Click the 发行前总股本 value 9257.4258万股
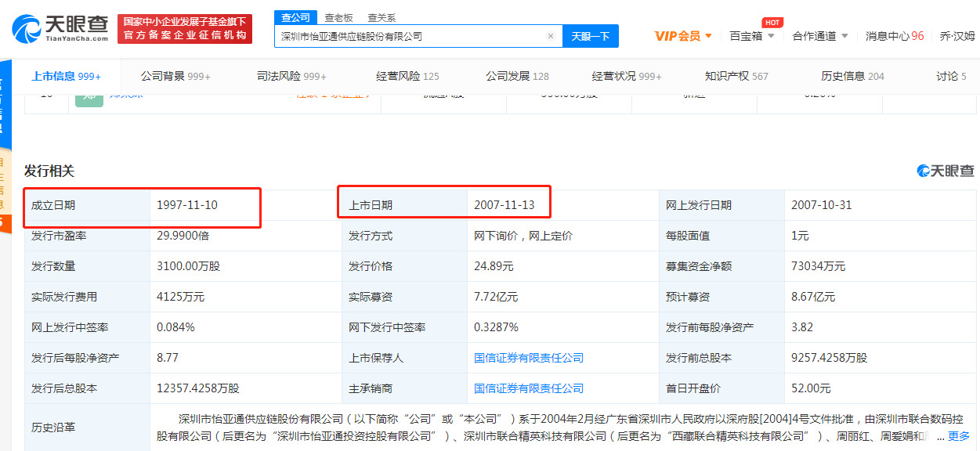This screenshot has width=980, height=451. click(x=830, y=358)
